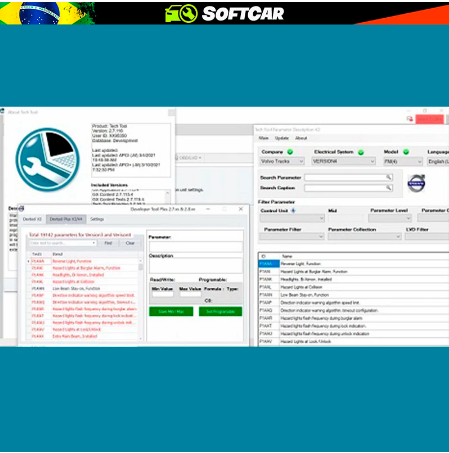Image resolution: width=449 pixels, height=453 pixels.
Task: Click the red connection icon left of red button
Action: 410,119
